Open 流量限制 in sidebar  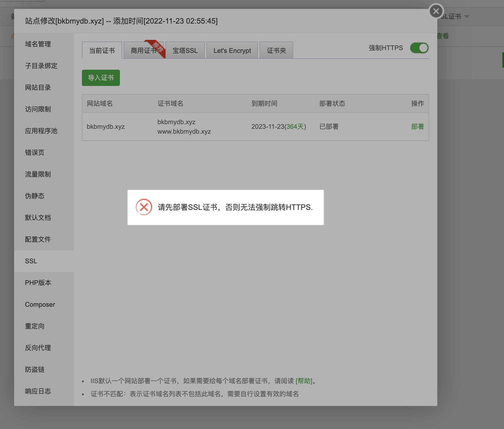click(44, 174)
